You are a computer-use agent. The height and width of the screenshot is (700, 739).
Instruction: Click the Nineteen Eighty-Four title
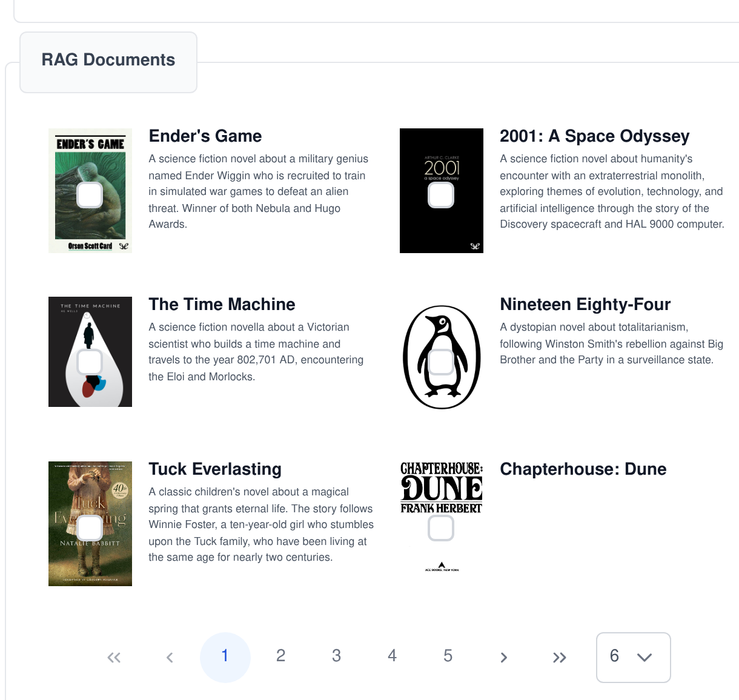click(585, 304)
